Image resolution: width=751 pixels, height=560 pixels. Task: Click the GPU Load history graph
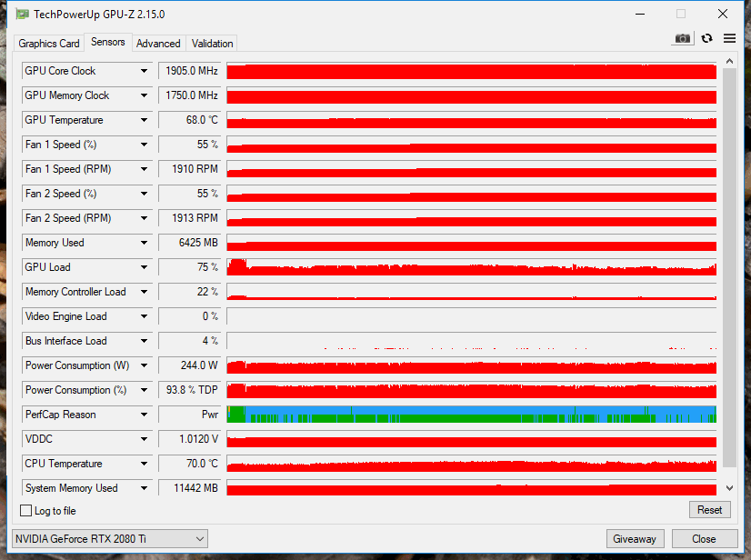(472, 267)
